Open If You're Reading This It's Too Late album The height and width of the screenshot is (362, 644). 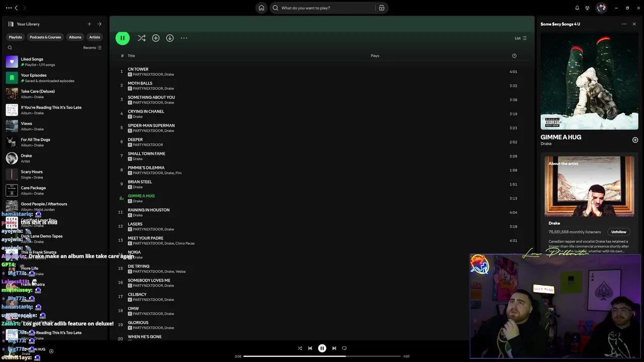[x=54, y=110]
